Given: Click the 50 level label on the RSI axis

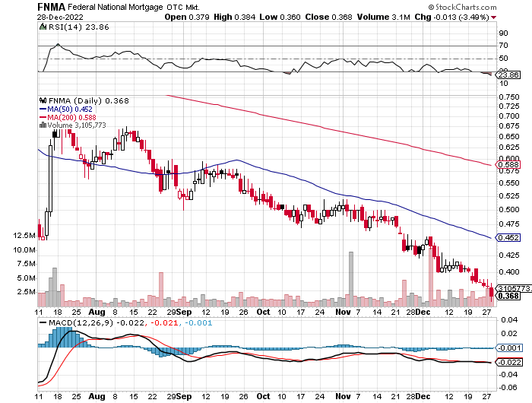Looking at the screenshot, I should point(503,59).
